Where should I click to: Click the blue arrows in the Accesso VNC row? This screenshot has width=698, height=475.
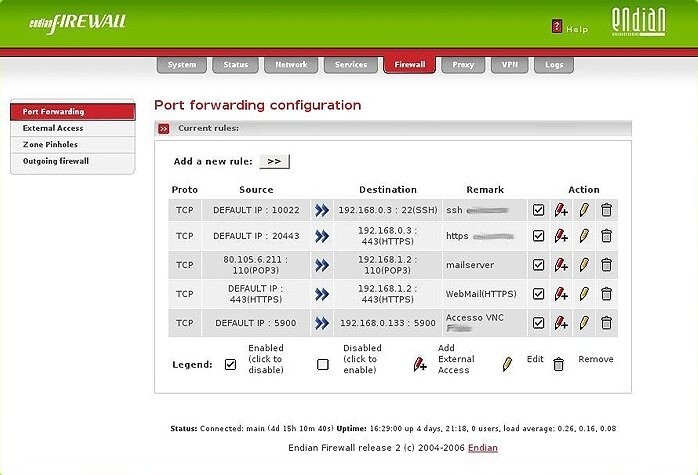point(322,323)
